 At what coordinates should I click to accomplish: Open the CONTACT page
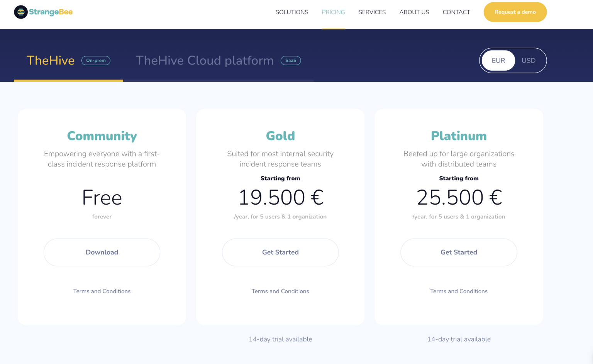[456, 12]
